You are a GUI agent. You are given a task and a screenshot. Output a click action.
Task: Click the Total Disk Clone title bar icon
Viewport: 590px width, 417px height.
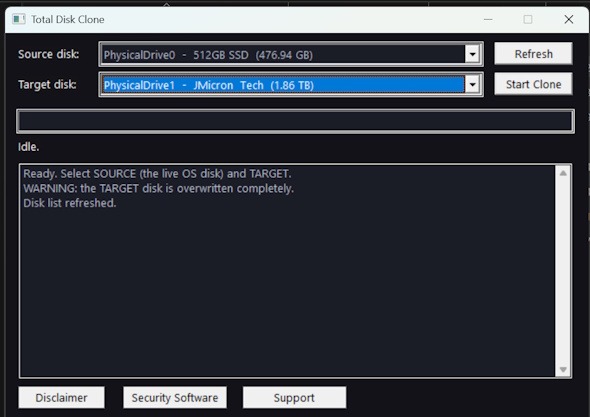tap(19, 19)
